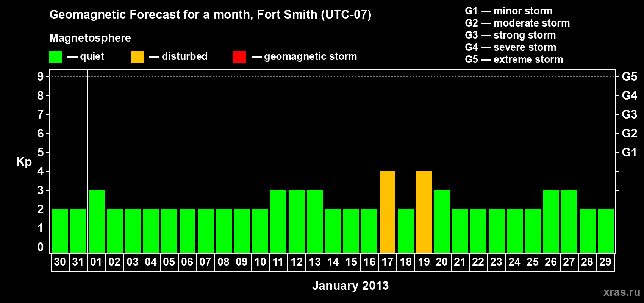Select the orange bar for day 19
Viewport: 644px width, 303px height.
424,212
